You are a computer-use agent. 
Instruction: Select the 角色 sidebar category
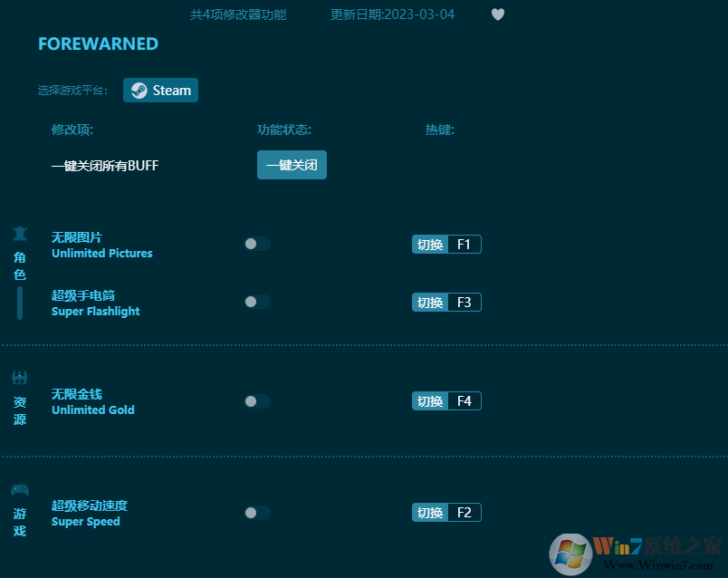[20, 265]
